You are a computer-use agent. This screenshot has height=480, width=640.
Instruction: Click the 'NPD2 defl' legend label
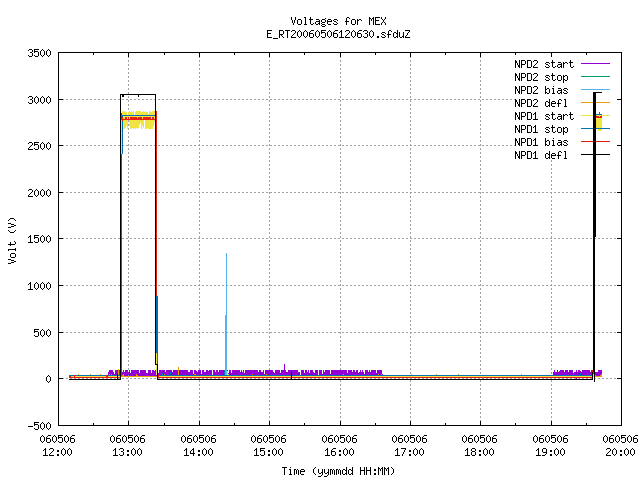541,103
